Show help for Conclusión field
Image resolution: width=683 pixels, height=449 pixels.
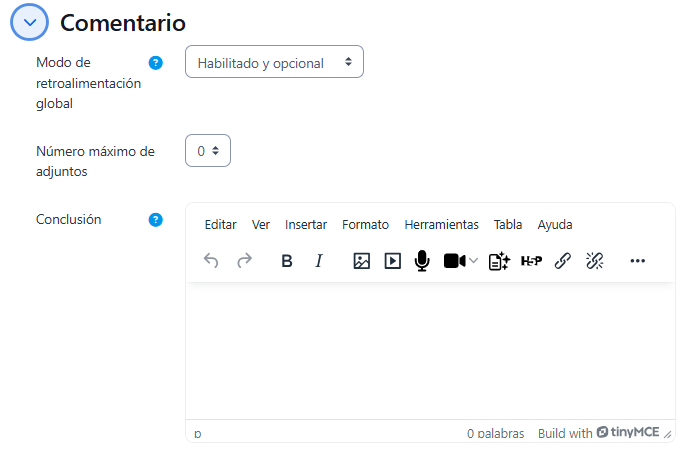(155, 220)
